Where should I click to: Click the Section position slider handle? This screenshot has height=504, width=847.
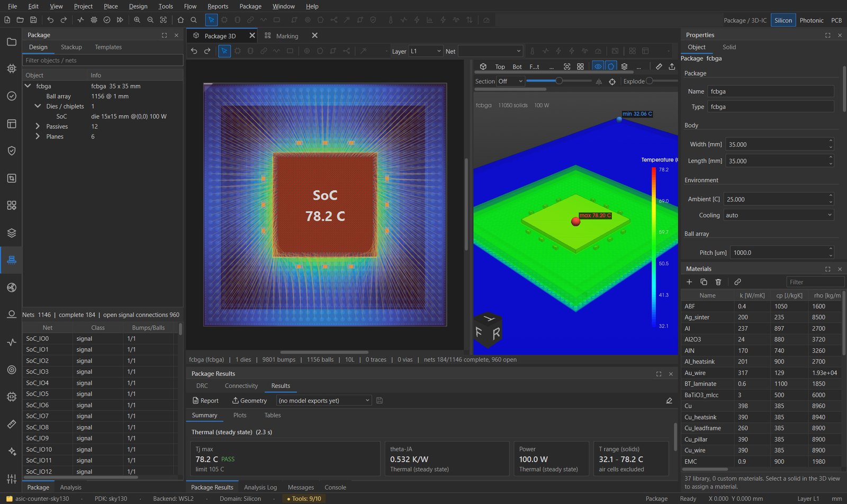559,81
